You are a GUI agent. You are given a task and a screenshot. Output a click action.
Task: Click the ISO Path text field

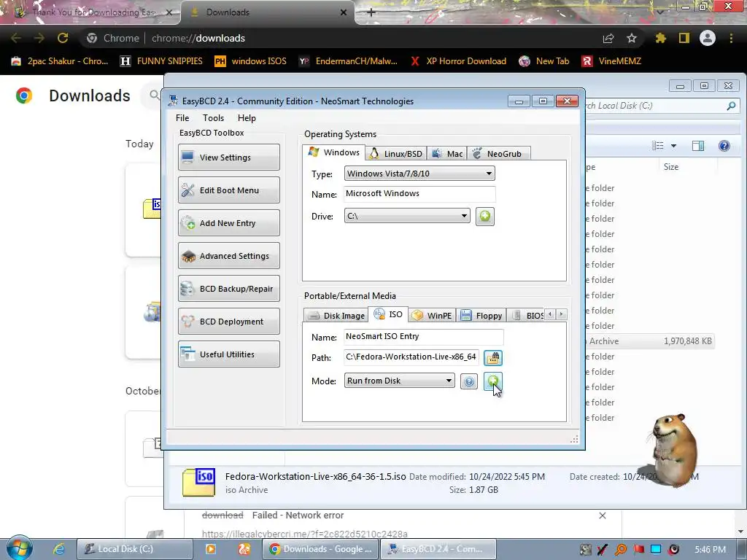(x=411, y=357)
